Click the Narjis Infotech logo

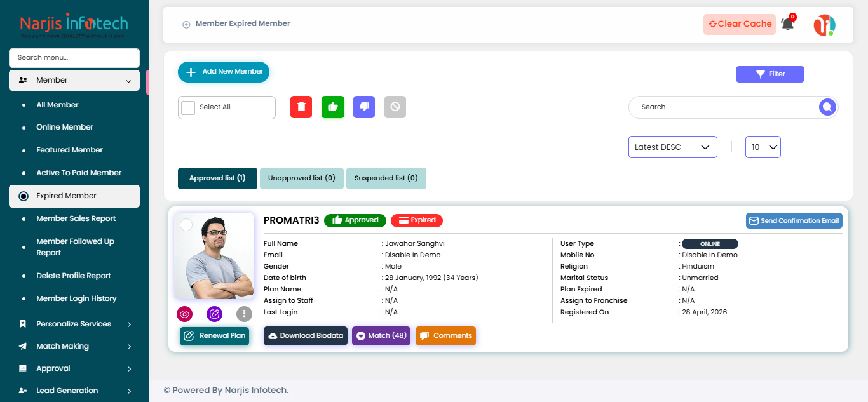(74, 27)
